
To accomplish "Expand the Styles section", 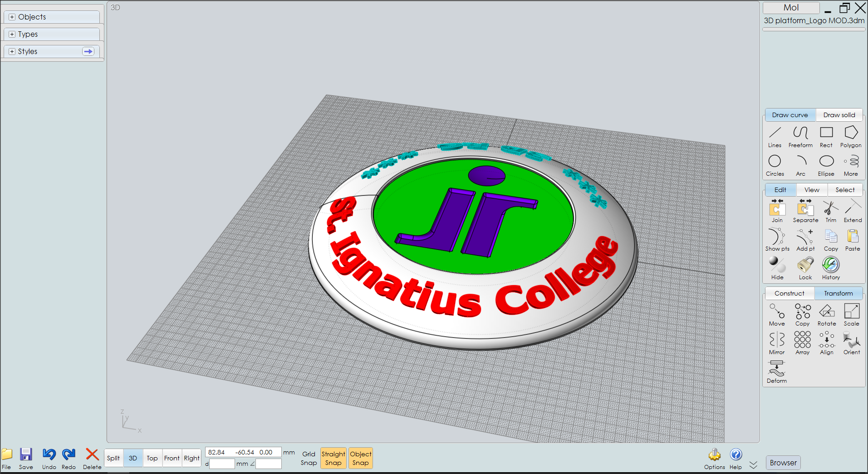I will (x=51, y=51).
